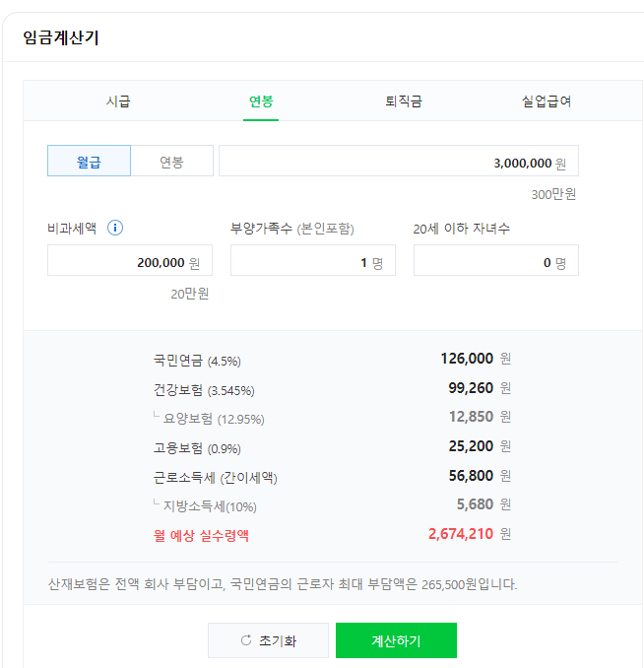Open the 시급 tab

click(118, 101)
